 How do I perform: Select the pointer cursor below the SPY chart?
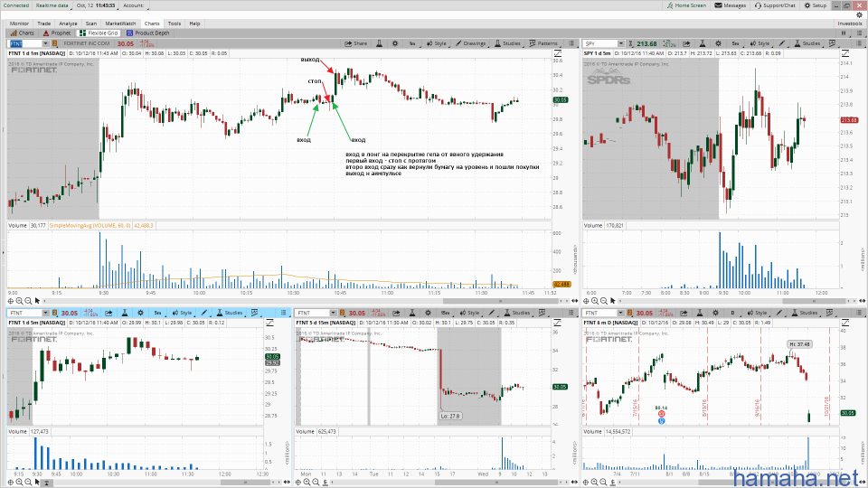pyautogui.click(x=613, y=301)
